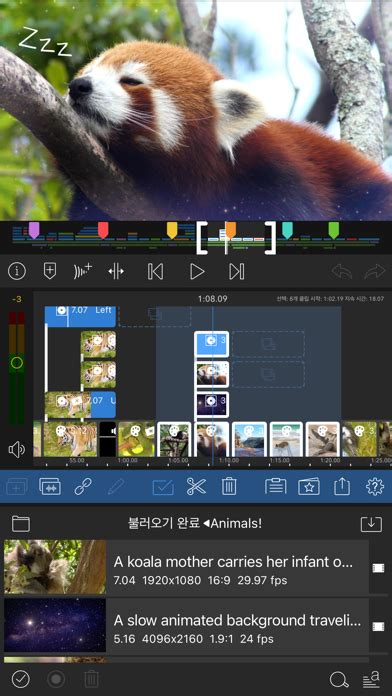Open library sort options icon
Viewport: 392px width, 696px height.
(x=372, y=679)
